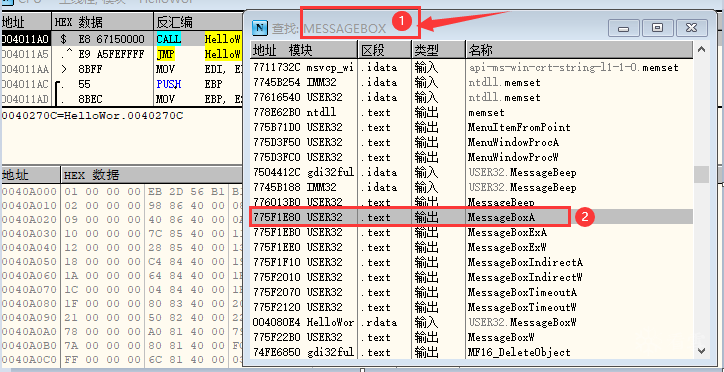The height and width of the screenshot is (372, 724).
Task: Select the MessageBoxExW row
Action: click(x=471, y=247)
